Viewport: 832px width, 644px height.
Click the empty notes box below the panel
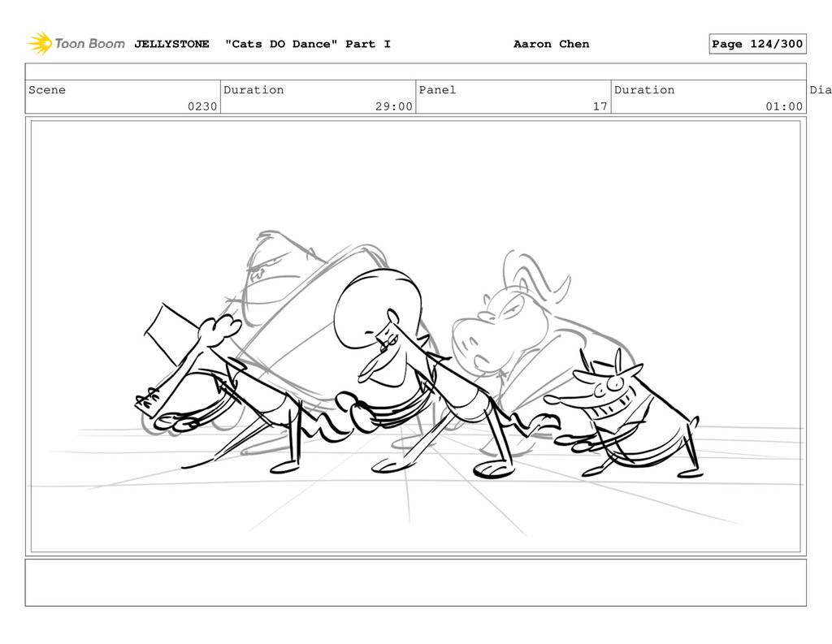[x=415, y=582]
